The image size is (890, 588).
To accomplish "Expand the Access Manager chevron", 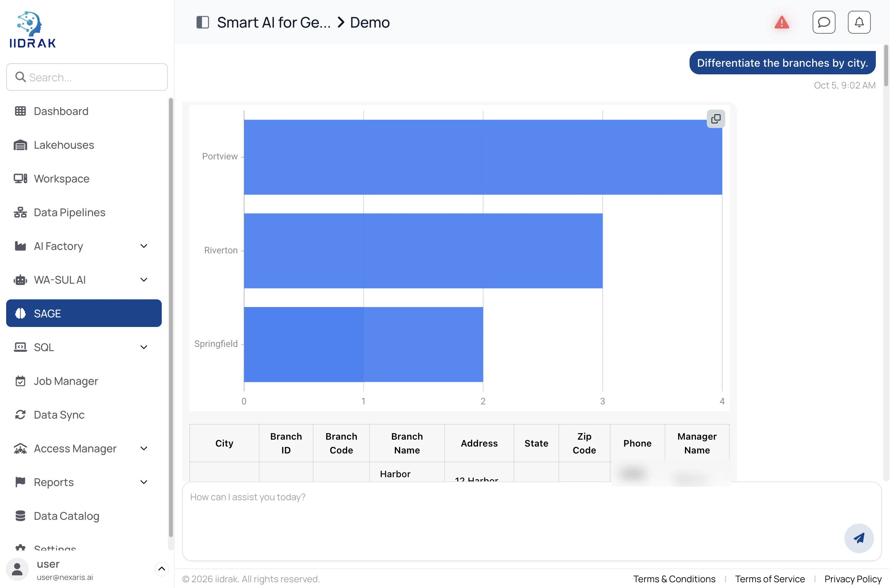I will pos(144,448).
